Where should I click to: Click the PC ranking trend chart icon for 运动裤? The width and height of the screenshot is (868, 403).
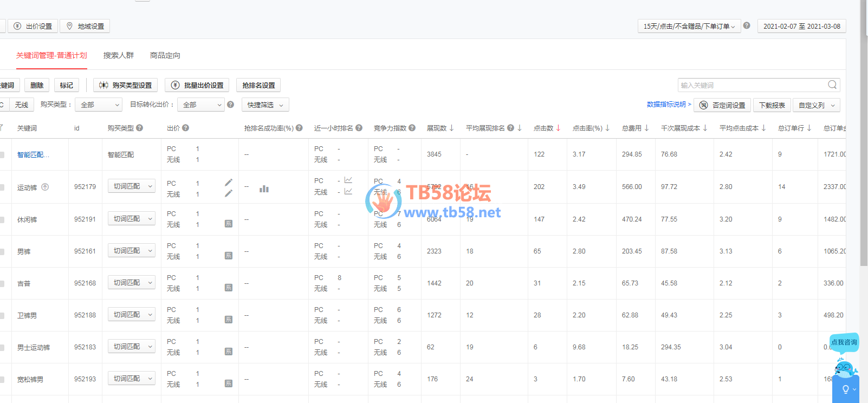tap(348, 180)
